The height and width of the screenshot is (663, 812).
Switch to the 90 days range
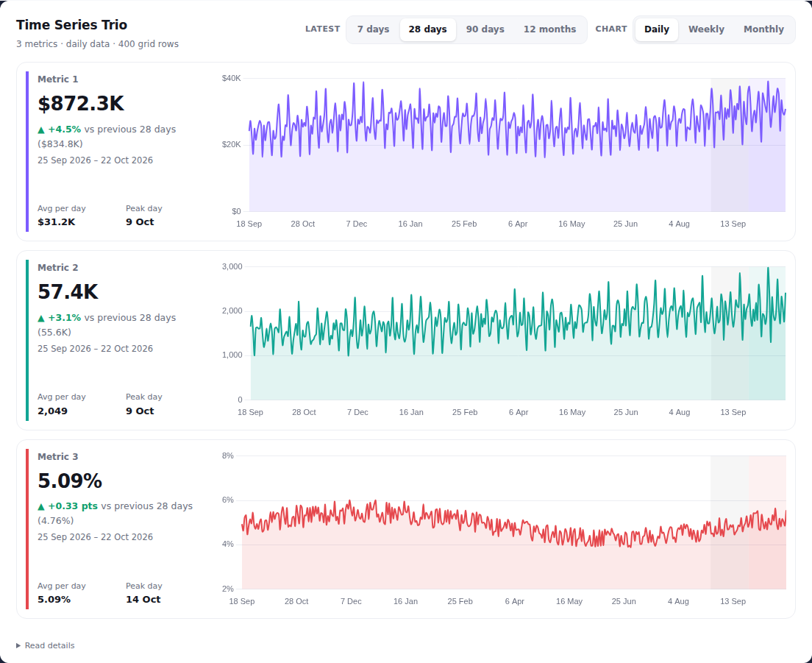pyautogui.click(x=485, y=29)
